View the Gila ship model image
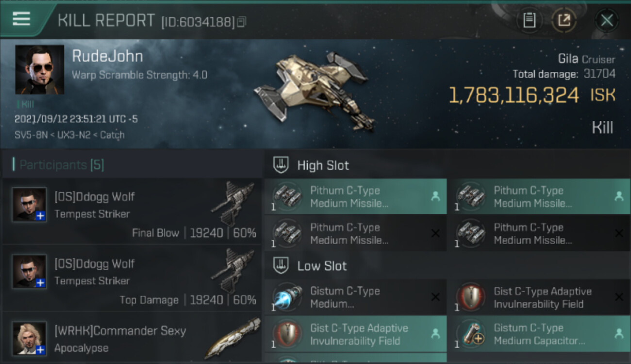The image size is (631, 364). (315, 90)
